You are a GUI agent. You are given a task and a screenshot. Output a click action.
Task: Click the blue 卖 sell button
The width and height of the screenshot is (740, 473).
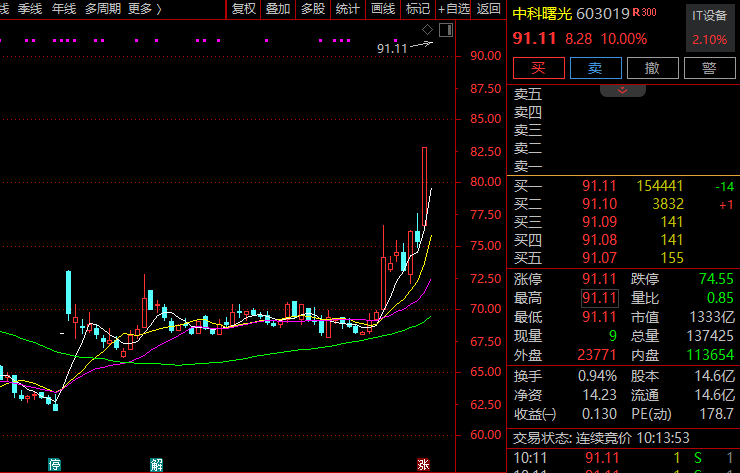[x=596, y=68]
